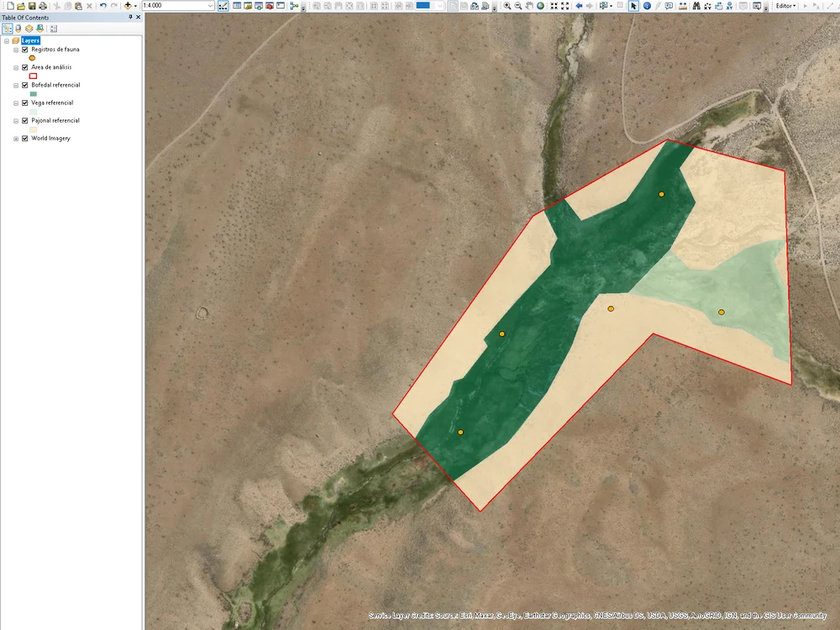Click Fixed Zoom In icon
Screen dimensions: 840x630
[x=554, y=6]
